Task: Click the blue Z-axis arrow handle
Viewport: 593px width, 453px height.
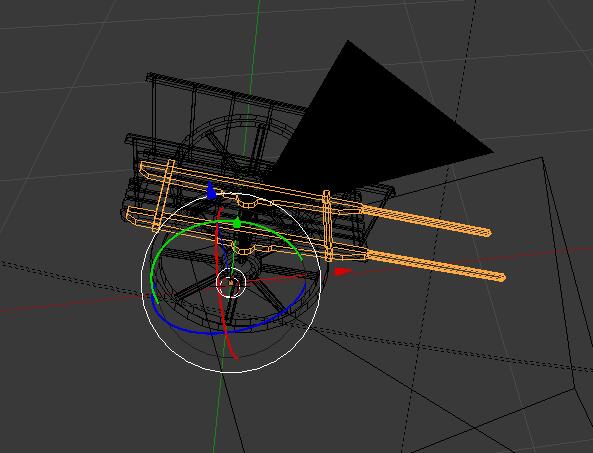Action: pyautogui.click(x=211, y=191)
